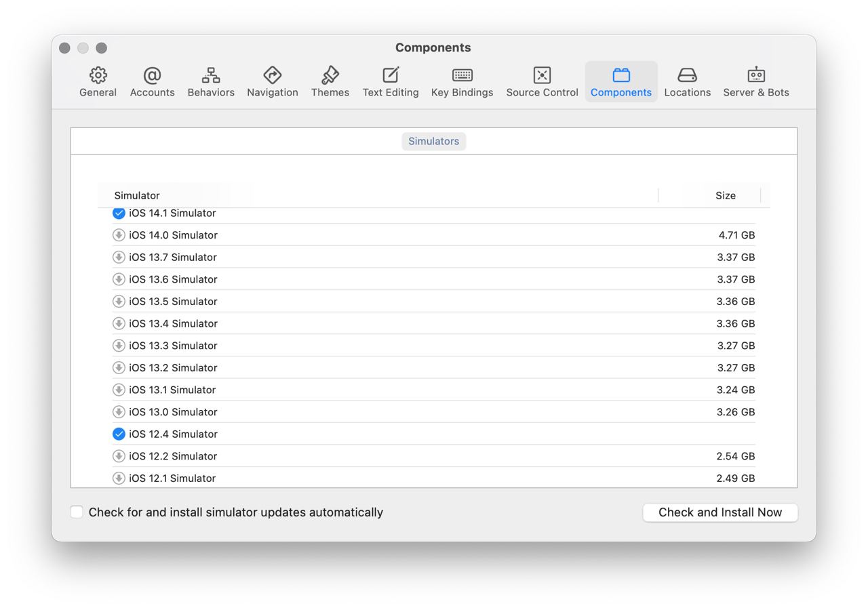Select the iOS 13.7 Simulator label
The width and height of the screenshot is (868, 610).
click(173, 257)
